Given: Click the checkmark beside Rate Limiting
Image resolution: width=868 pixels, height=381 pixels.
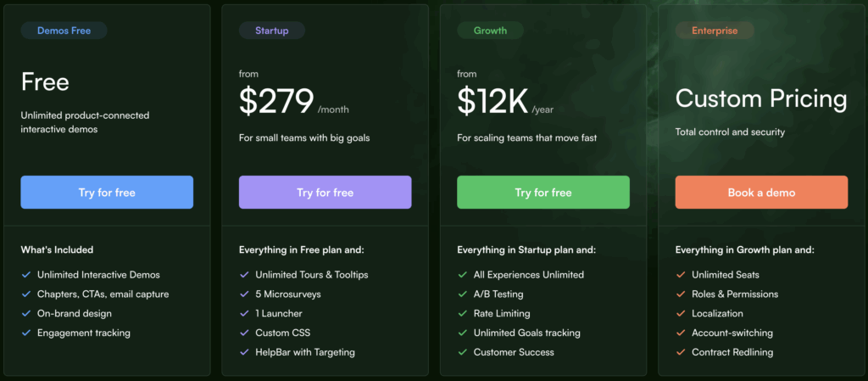Looking at the screenshot, I should [x=462, y=314].
